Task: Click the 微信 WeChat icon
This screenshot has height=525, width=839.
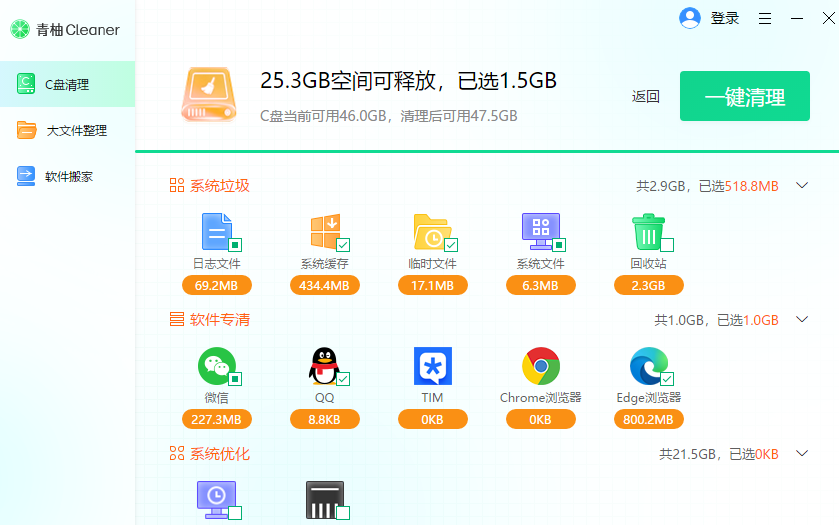Action: [217, 366]
